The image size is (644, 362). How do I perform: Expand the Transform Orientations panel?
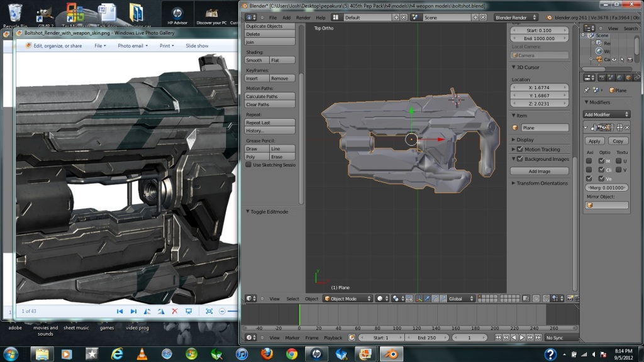click(513, 183)
